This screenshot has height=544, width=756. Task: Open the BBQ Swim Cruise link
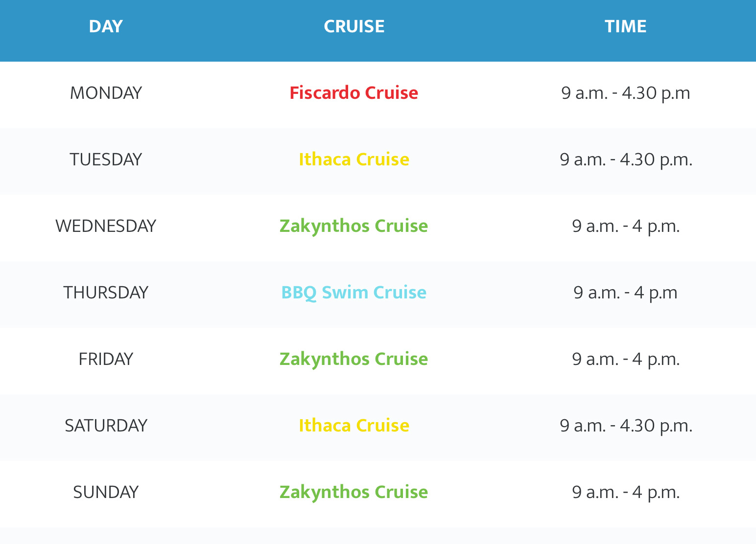[x=354, y=293]
